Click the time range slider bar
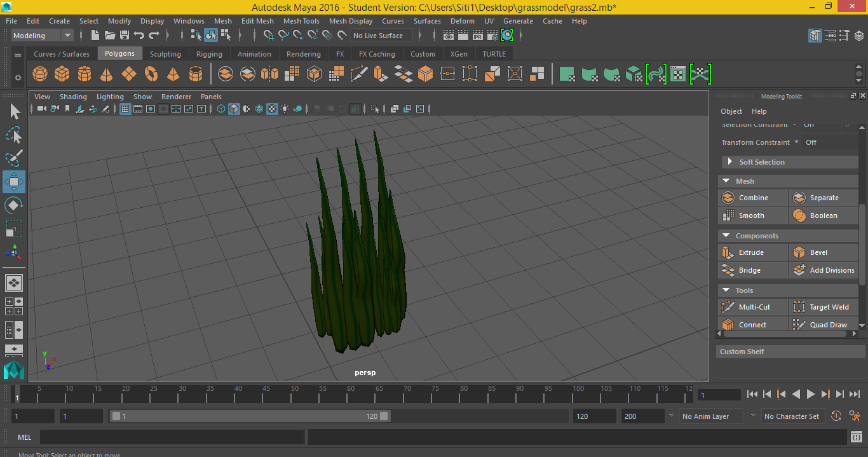Image resolution: width=868 pixels, height=457 pixels. (250, 416)
